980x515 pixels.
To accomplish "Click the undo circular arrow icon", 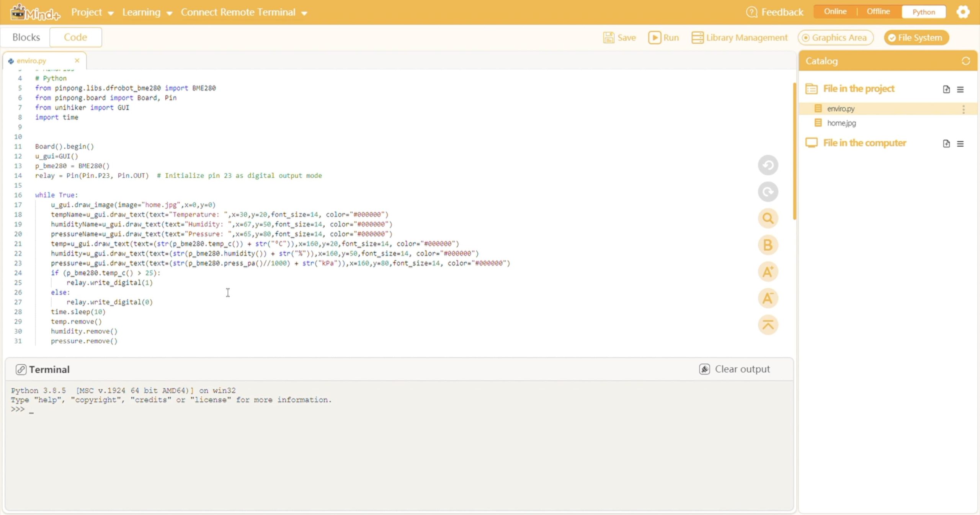I will tap(768, 165).
